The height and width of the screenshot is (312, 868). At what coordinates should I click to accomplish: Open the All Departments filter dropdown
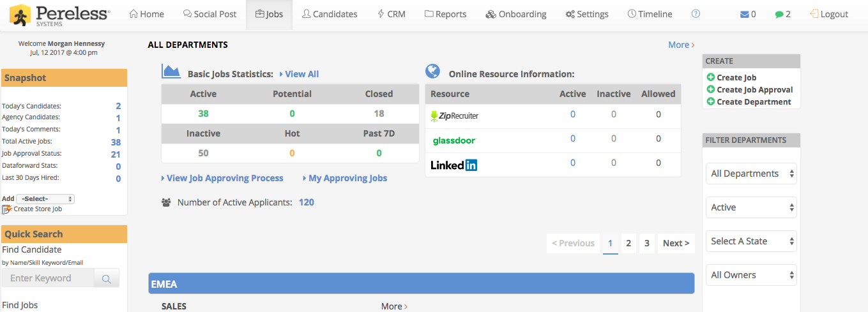[x=751, y=174]
